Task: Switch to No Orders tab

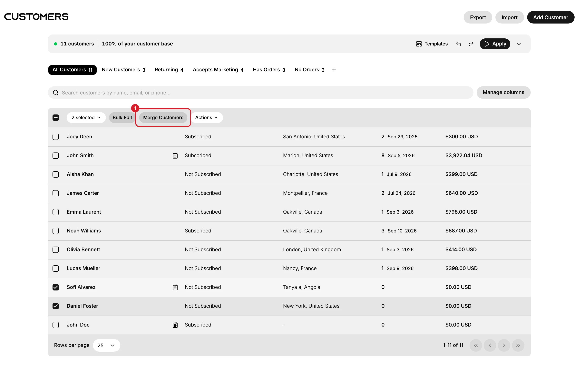Action: (309, 70)
